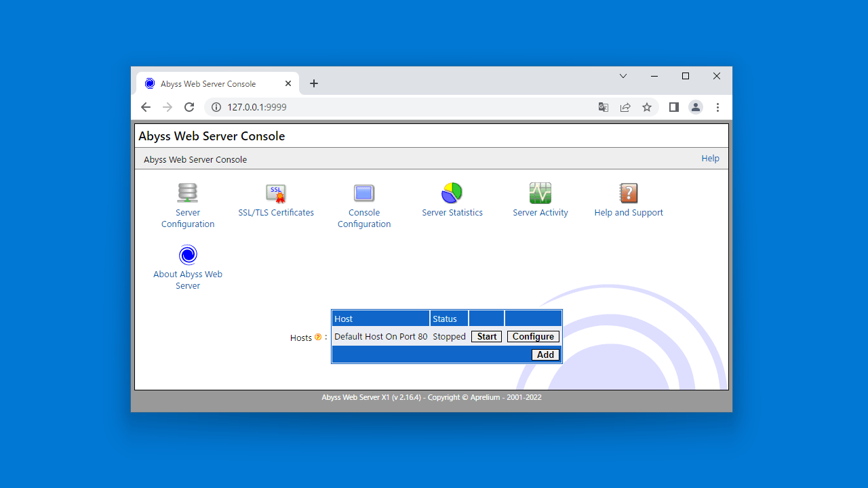Open the SSL/TLS Certificates icon
The height and width of the screenshot is (488, 868).
(276, 193)
